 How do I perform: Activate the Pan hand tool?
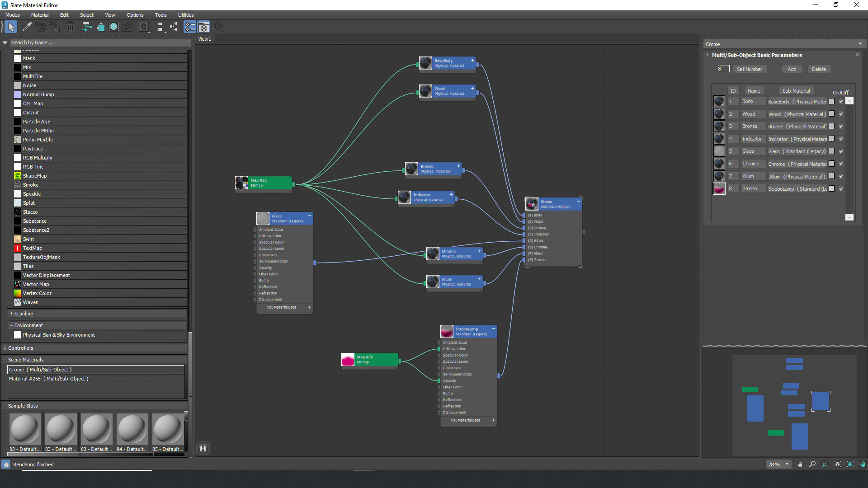[x=800, y=464]
